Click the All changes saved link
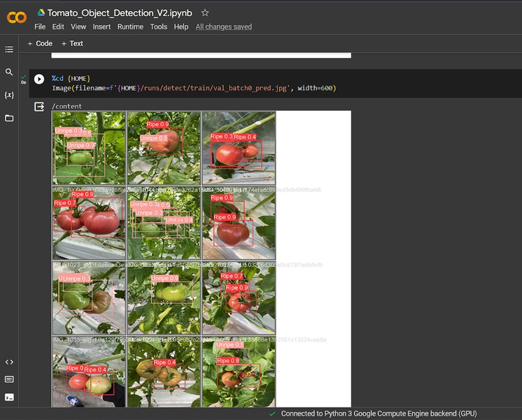 tap(224, 26)
